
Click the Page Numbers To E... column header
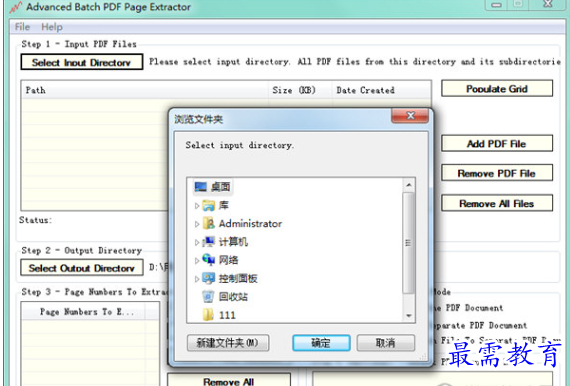(x=83, y=311)
